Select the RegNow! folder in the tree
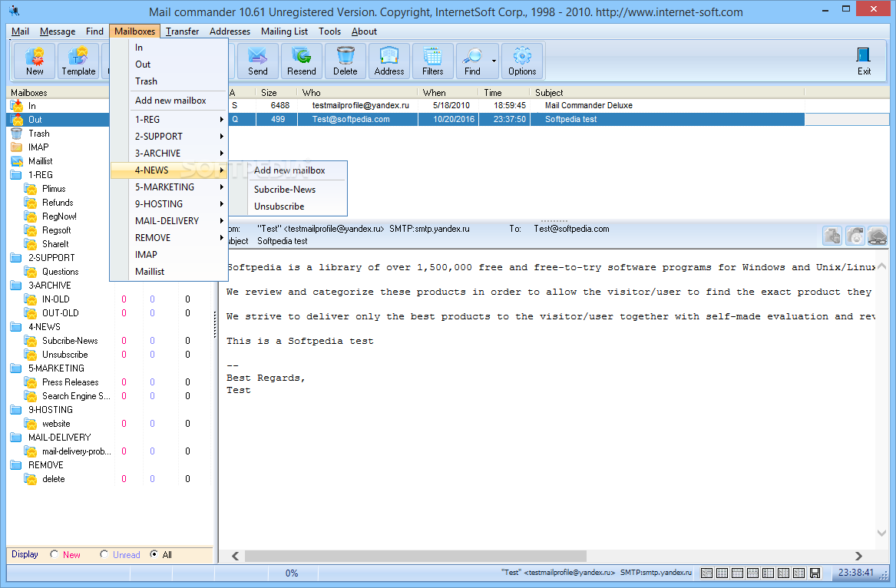The height and width of the screenshot is (588, 896). tap(59, 216)
